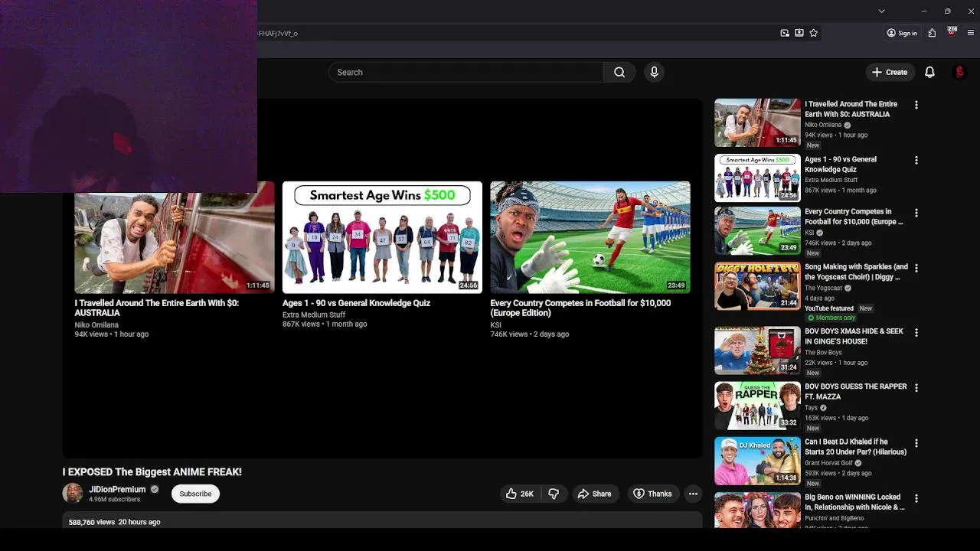This screenshot has height=551, width=980.
Task: Share the current video
Action: (x=594, y=494)
